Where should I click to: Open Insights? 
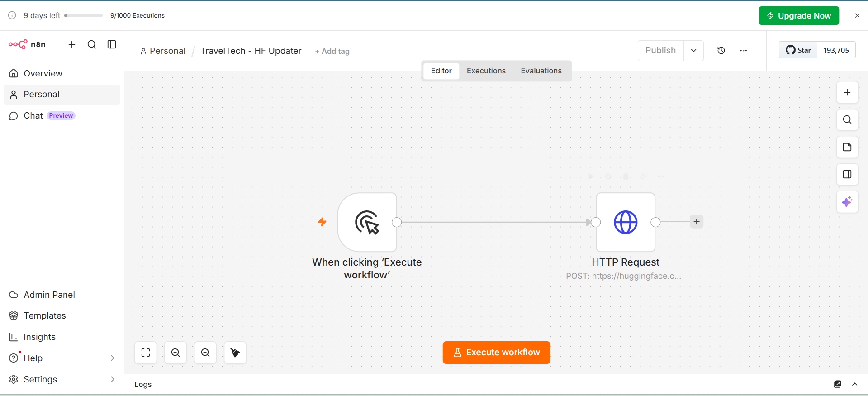click(62, 337)
